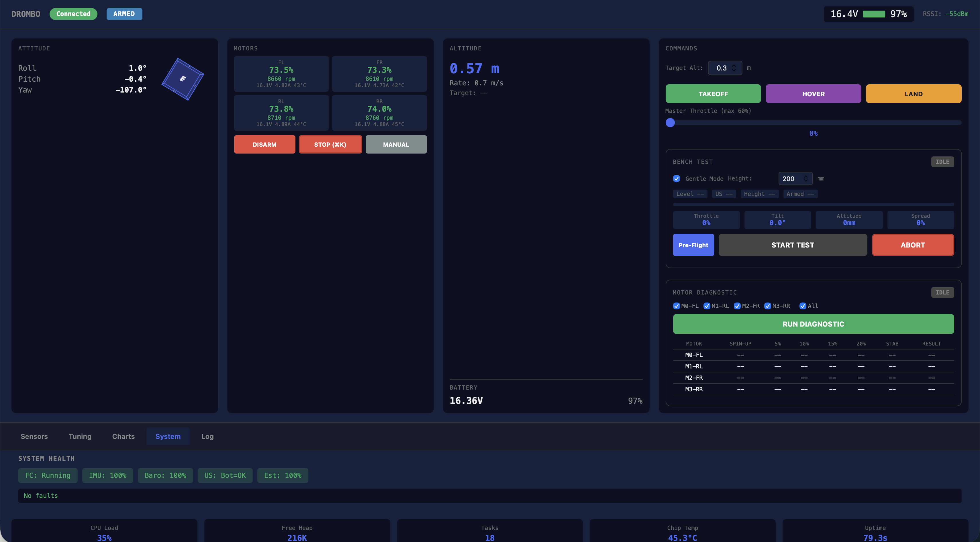This screenshot has height=542, width=980.
Task: Click the US: Bot=OK health chip
Action: 225,476
